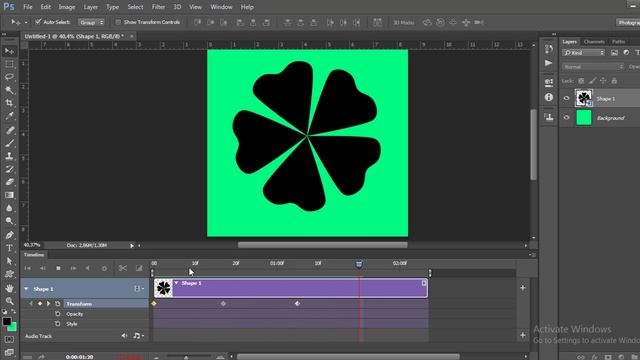The width and height of the screenshot is (640, 360).
Task: Open the Window menu
Action: pyautogui.click(x=221, y=7)
